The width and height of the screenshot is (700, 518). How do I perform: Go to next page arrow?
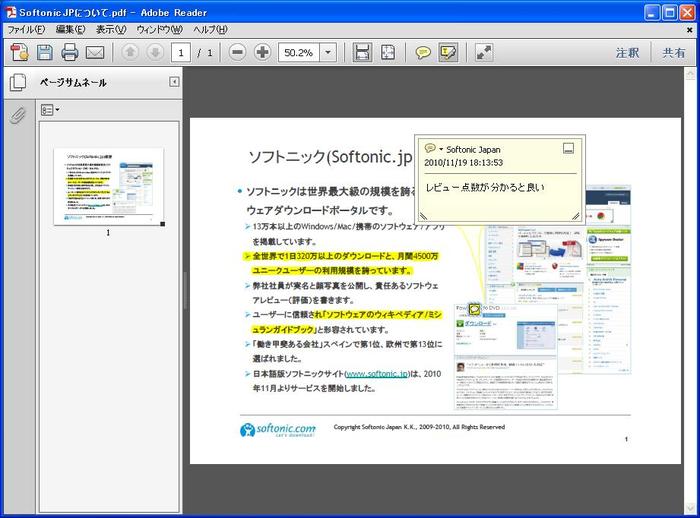click(155, 52)
